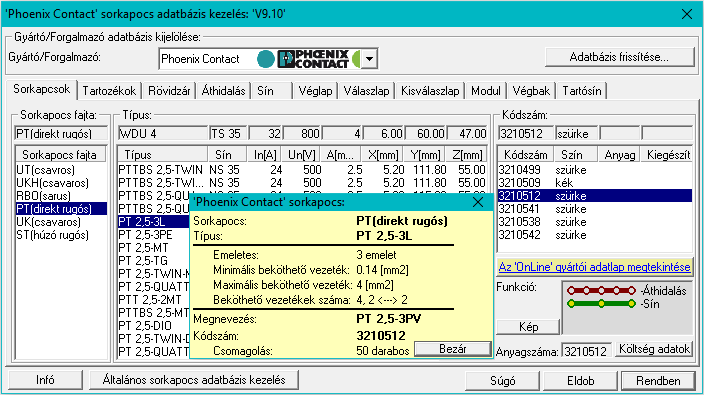Viewport: 704px width, 395px height.
Task: Open Általános sorkapocs adatbázis kezelés
Action: point(194,380)
